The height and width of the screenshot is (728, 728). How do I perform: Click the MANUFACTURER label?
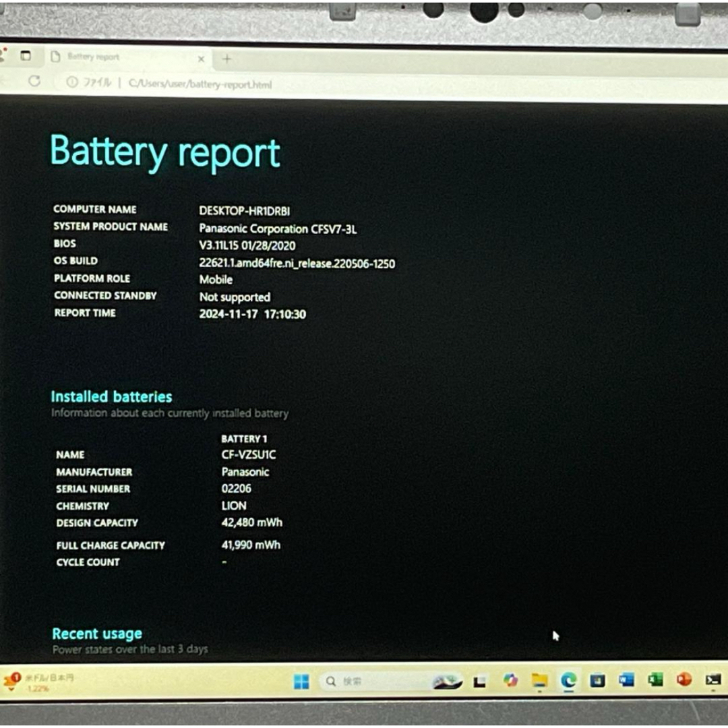(x=94, y=472)
